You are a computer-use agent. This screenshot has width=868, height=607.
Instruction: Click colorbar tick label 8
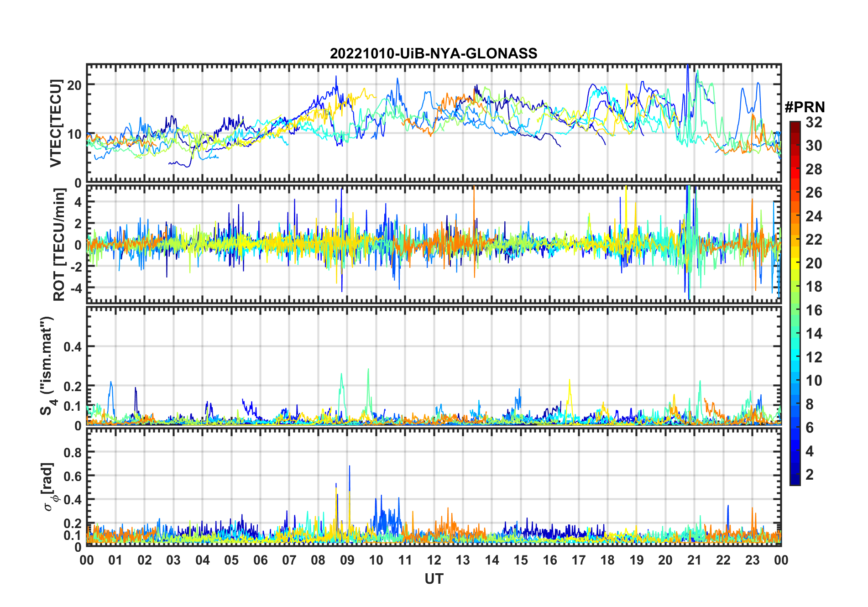810,404
